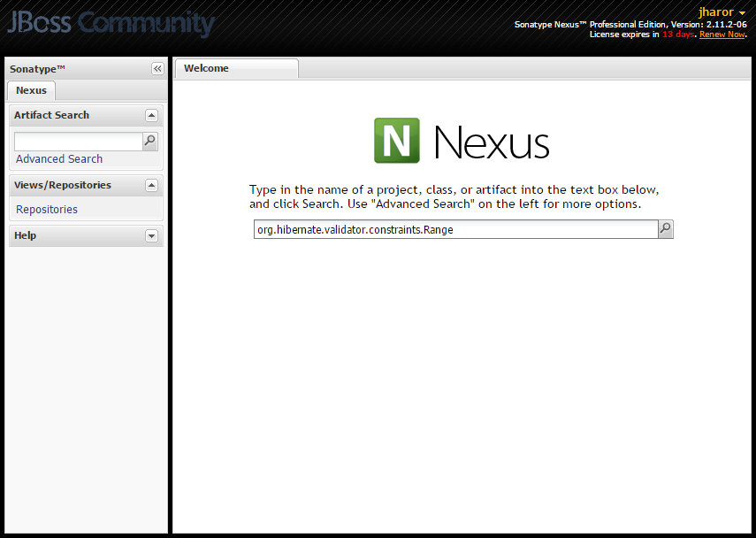Select the Nexus sidebar tab
The image size is (756, 538).
31,91
